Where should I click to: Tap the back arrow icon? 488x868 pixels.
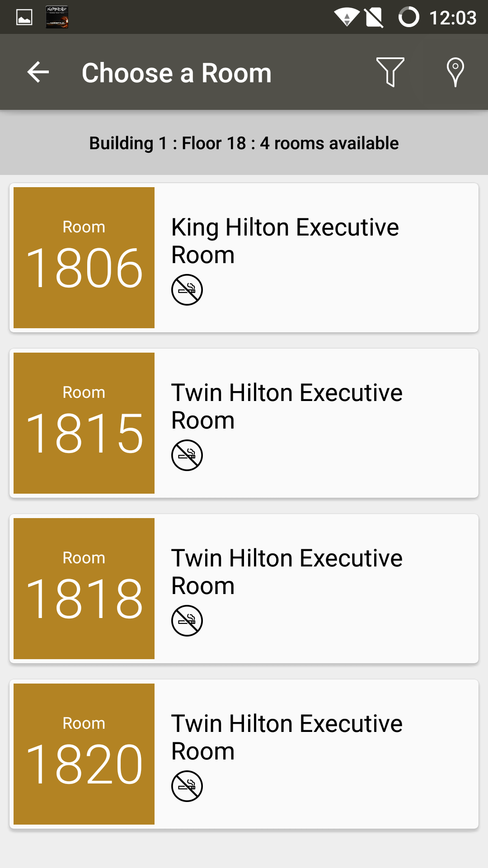(x=38, y=72)
